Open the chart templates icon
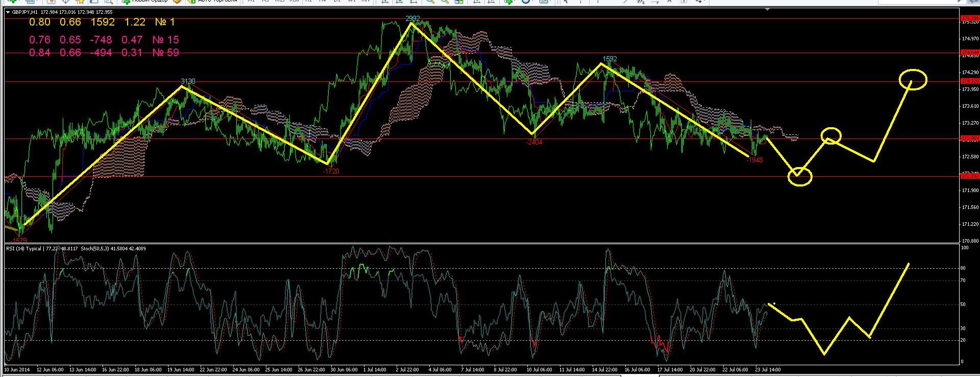The width and height of the screenshot is (980, 377). (544, 2)
